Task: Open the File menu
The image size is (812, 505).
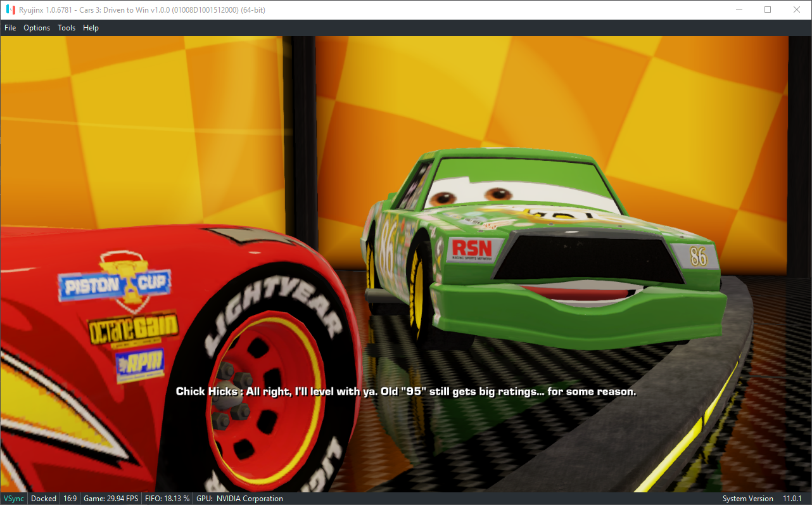Action: coord(10,28)
